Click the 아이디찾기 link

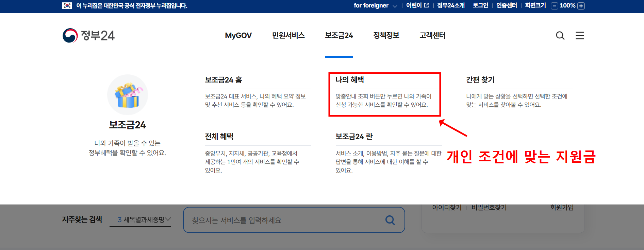(447, 207)
